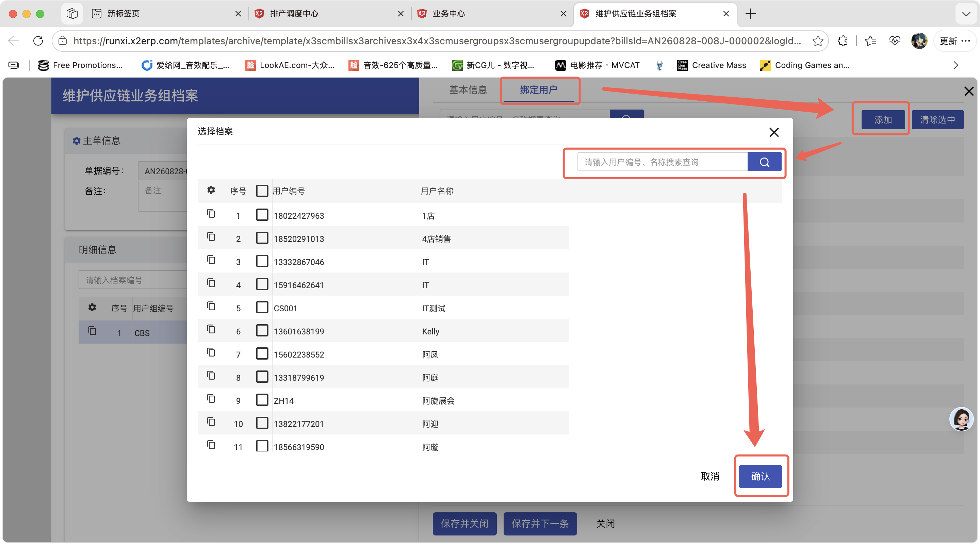Copy icon for row 3 user 13332867046
This screenshot has width=980, height=545.
point(211,260)
